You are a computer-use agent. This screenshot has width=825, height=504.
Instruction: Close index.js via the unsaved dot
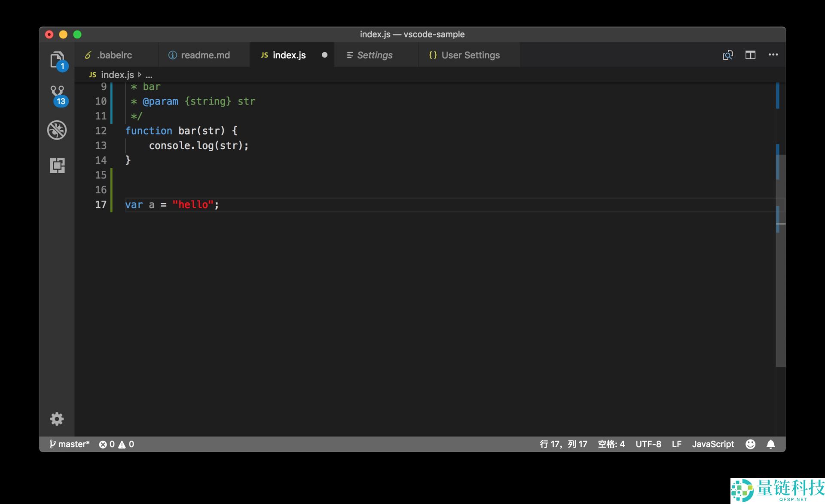(324, 55)
